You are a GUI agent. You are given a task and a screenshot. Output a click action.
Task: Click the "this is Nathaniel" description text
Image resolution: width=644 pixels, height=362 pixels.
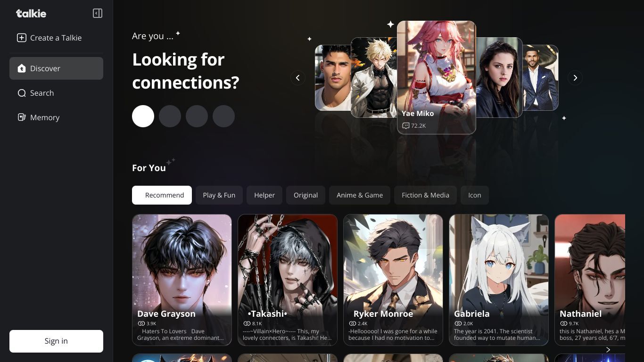point(592,335)
